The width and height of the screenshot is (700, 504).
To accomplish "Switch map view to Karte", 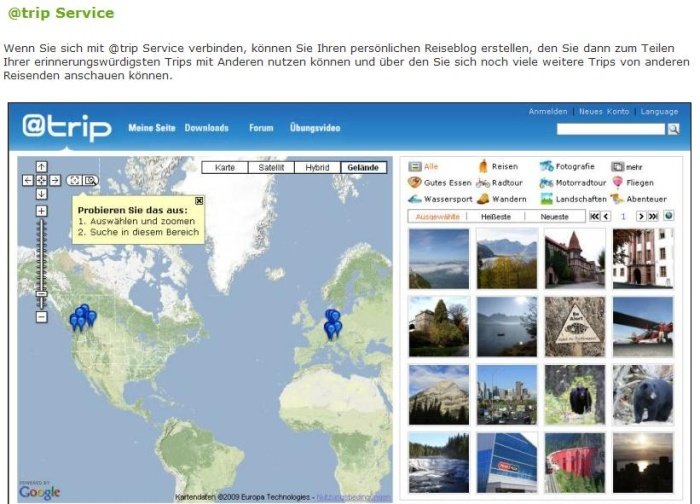I will 225,167.
